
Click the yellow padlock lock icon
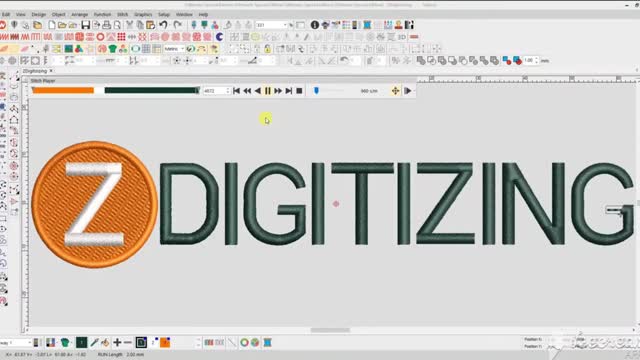point(267,49)
